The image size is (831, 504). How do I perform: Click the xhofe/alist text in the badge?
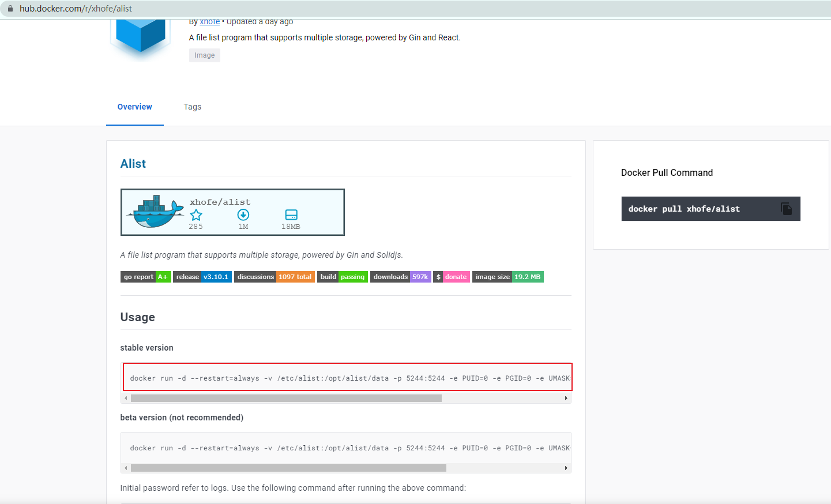coord(220,202)
